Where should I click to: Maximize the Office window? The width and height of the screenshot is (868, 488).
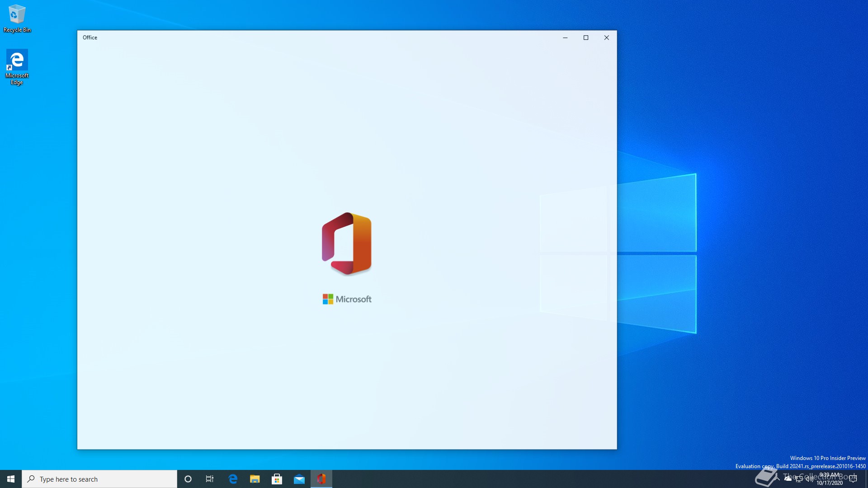(586, 38)
